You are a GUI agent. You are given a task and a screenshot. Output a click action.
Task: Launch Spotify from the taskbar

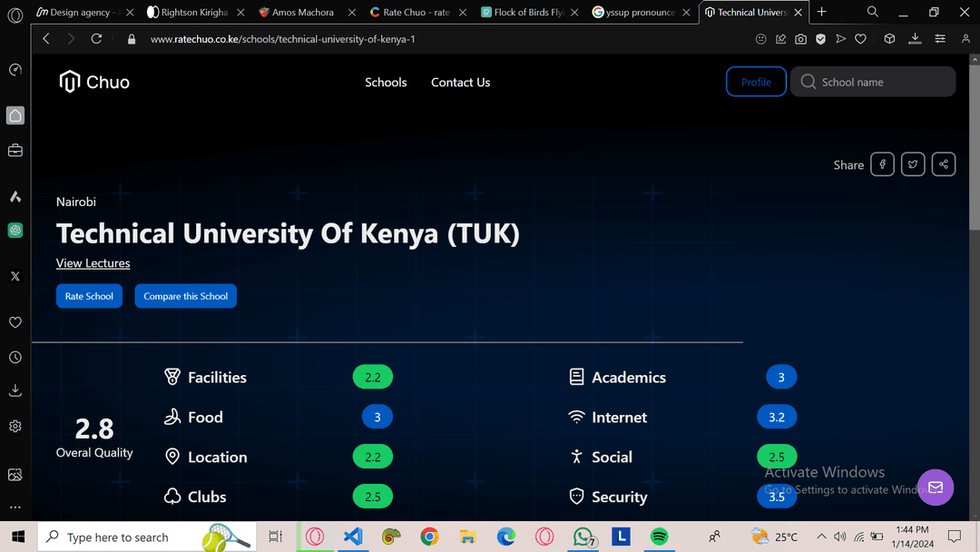(660, 537)
